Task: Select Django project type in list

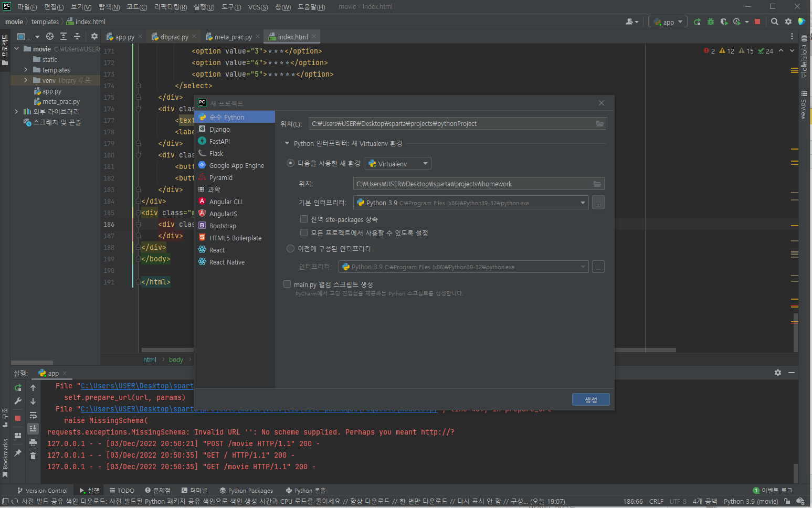Action: point(235,129)
